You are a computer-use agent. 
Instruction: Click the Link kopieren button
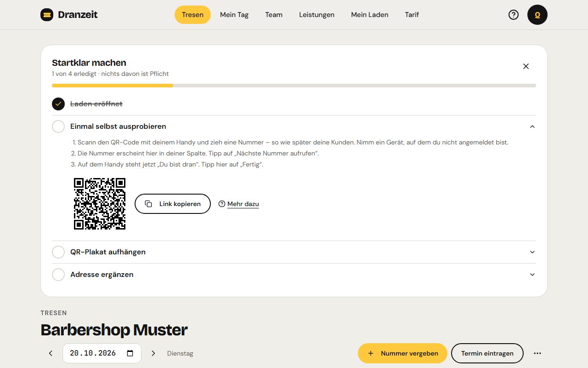(x=173, y=204)
